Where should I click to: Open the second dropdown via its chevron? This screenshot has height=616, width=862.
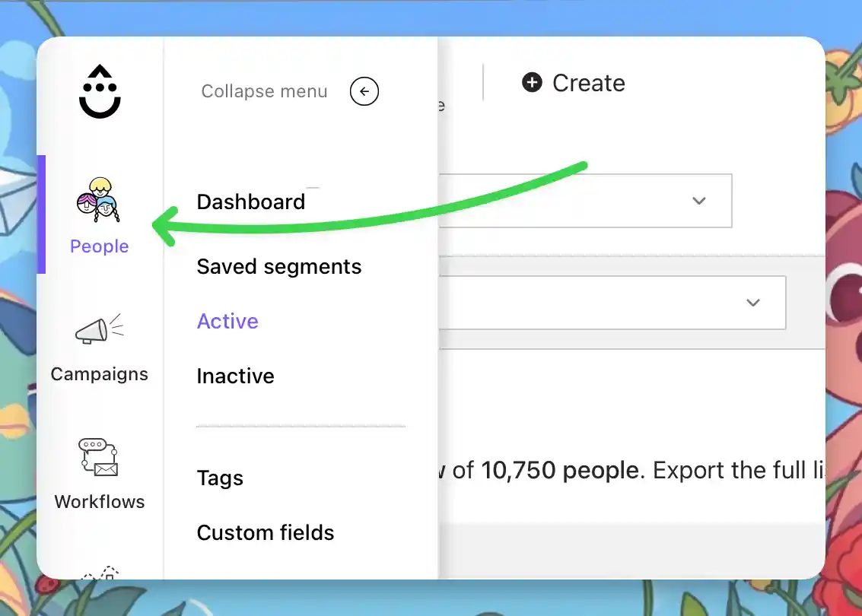point(753,303)
